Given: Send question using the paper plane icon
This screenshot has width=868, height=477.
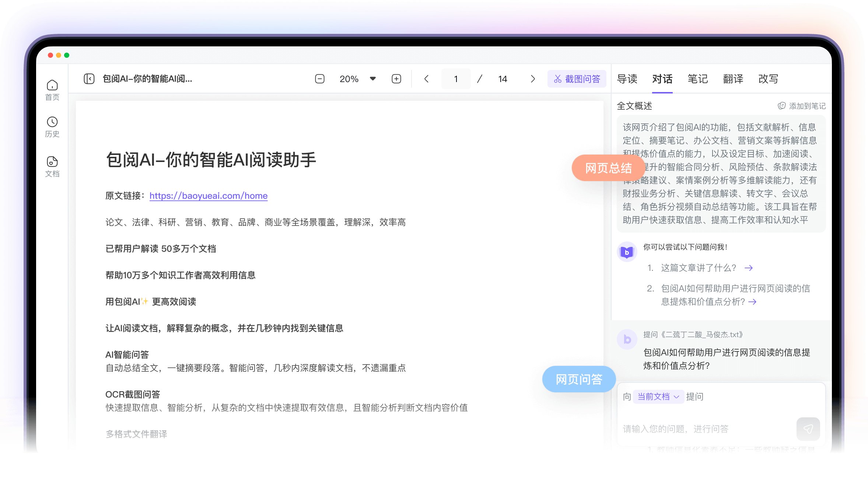Looking at the screenshot, I should [808, 429].
